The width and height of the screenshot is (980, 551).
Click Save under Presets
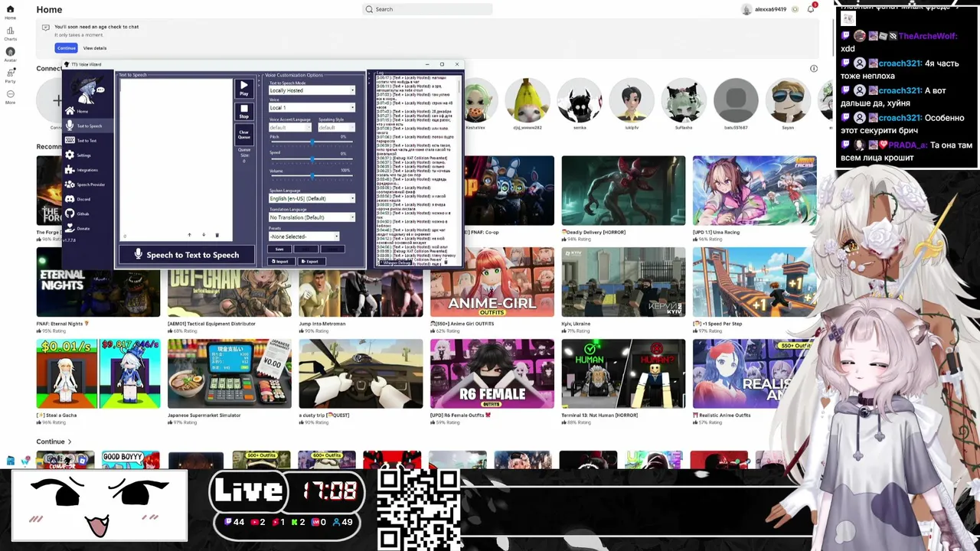279,249
